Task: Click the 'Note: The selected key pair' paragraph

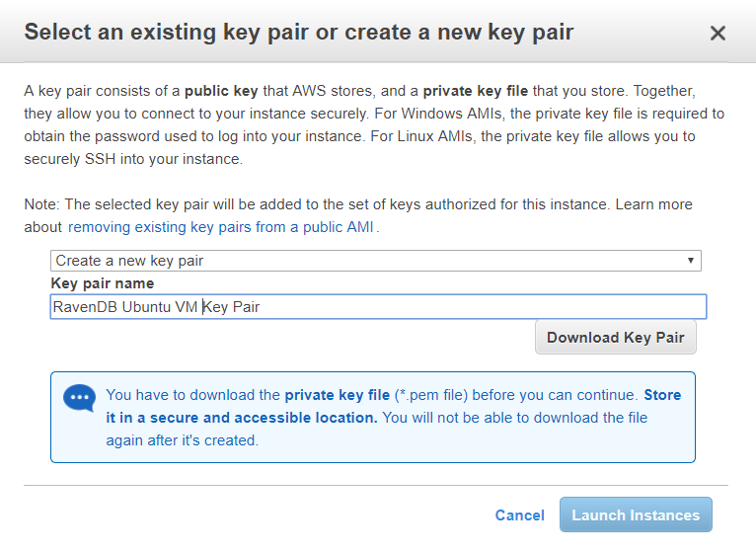Action: tap(358, 215)
